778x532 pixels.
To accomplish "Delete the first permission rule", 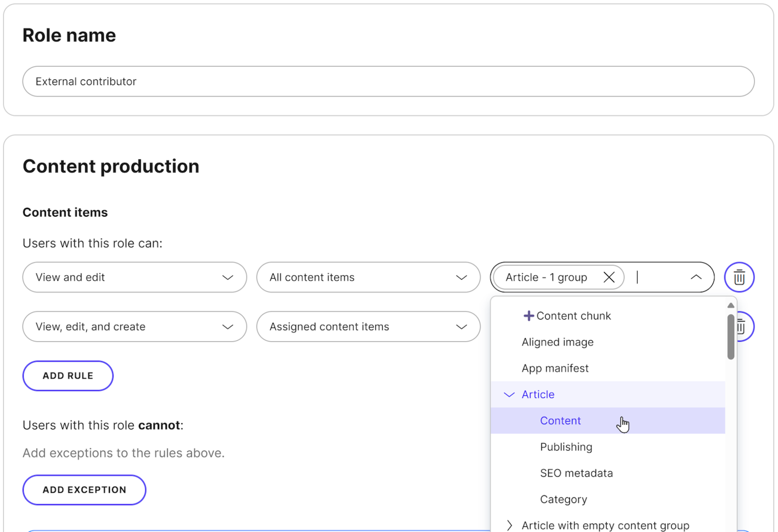I will (739, 277).
